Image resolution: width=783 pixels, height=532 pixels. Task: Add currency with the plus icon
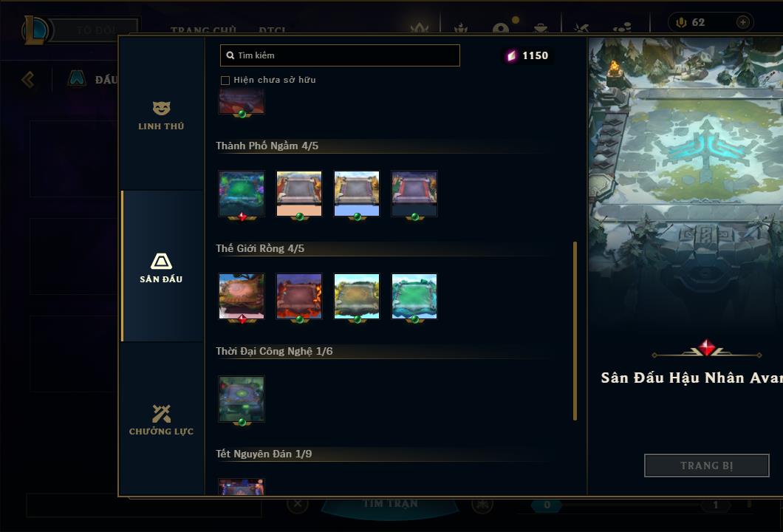click(743, 22)
